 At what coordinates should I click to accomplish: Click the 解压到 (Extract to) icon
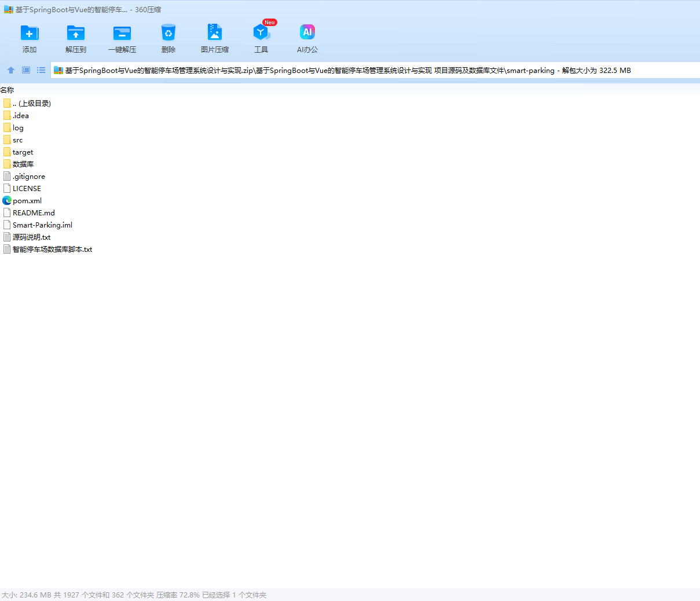(x=76, y=33)
